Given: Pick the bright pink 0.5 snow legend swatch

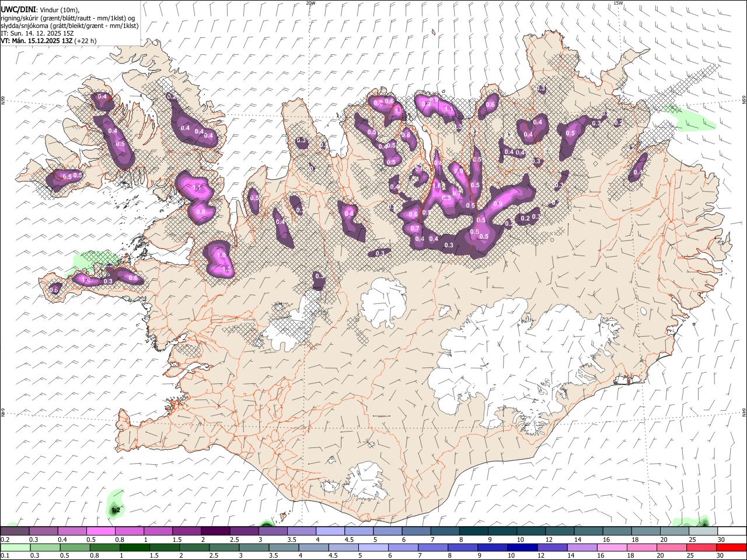Looking at the screenshot, I should pos(100,531).
